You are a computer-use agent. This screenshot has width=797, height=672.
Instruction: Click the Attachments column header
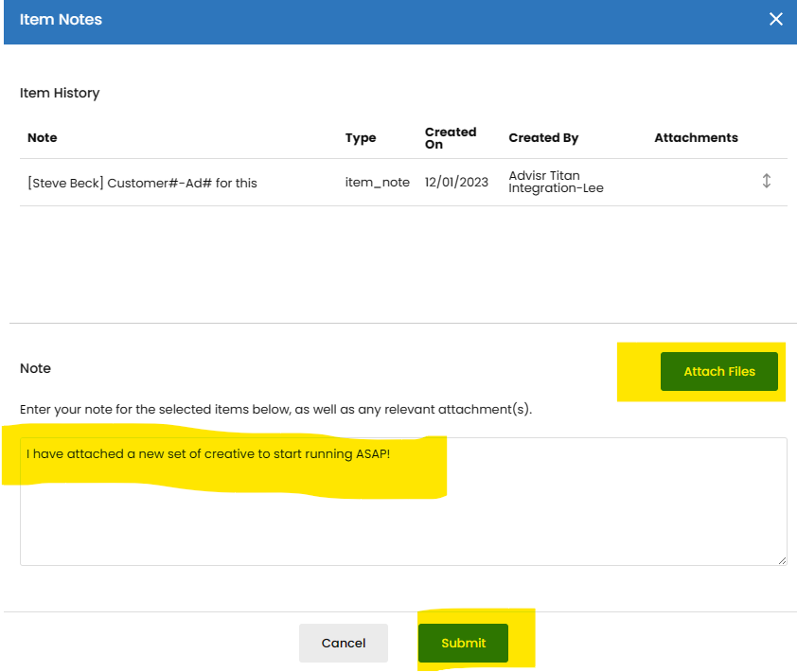tap(696, 138)
